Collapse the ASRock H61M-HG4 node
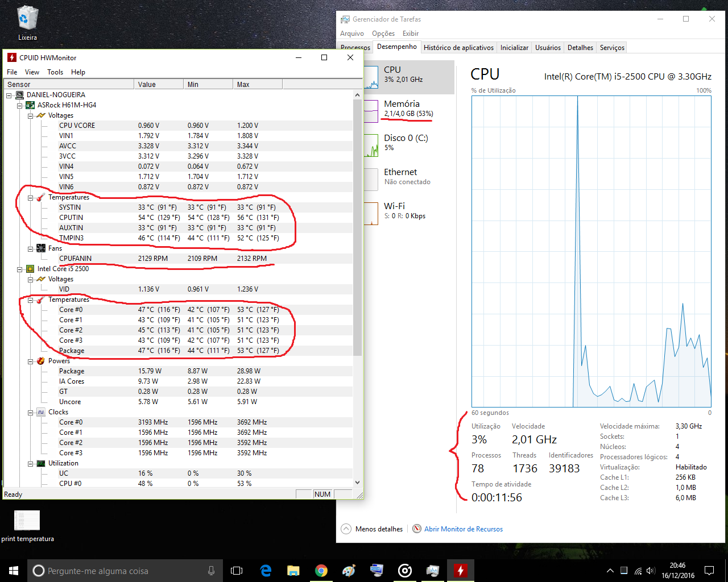728x582 pixels. point(20,105)
